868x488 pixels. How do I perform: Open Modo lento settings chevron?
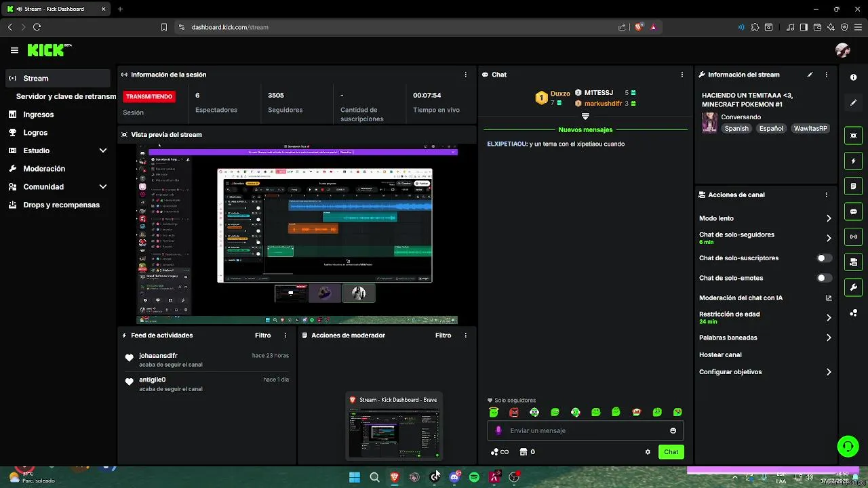(x=829, y=218)
